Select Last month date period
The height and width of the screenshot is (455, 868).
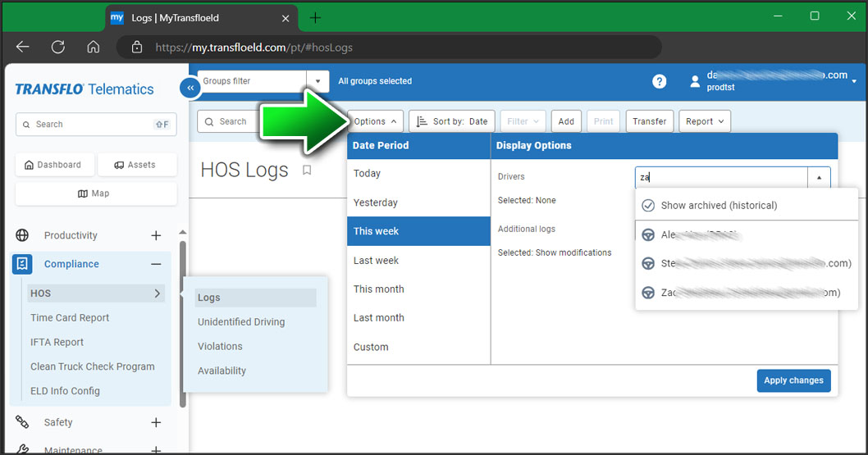(x=418, y=318)
